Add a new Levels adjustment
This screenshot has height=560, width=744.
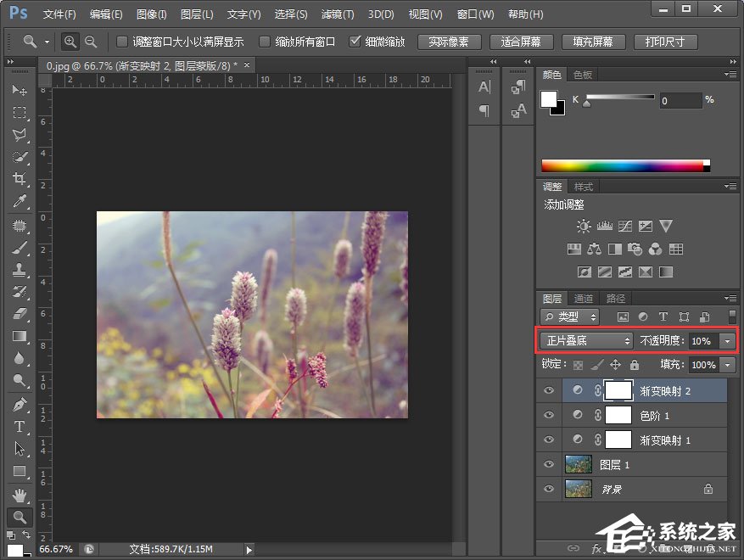pyautogui.click(x=604, y=227)
